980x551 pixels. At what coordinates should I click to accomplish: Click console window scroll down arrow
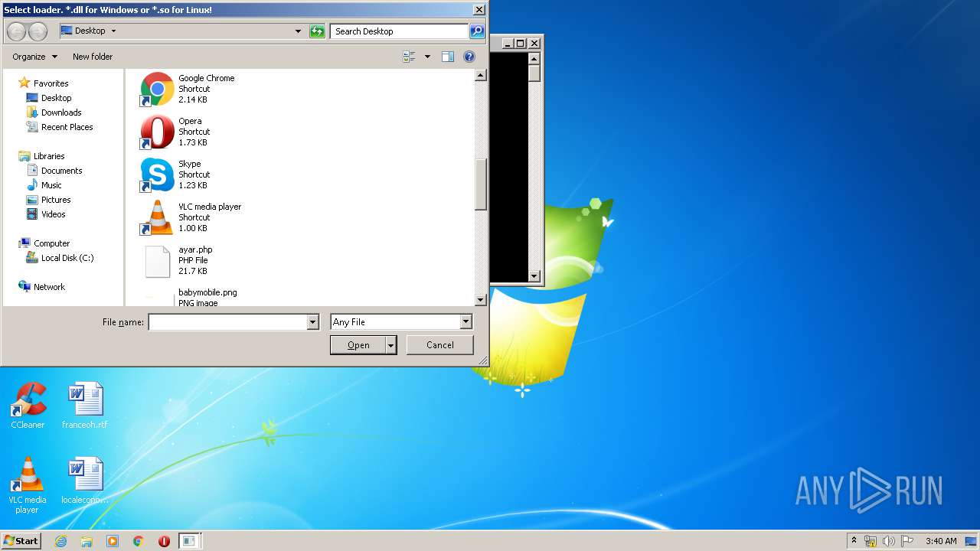[x=534, y=276]
